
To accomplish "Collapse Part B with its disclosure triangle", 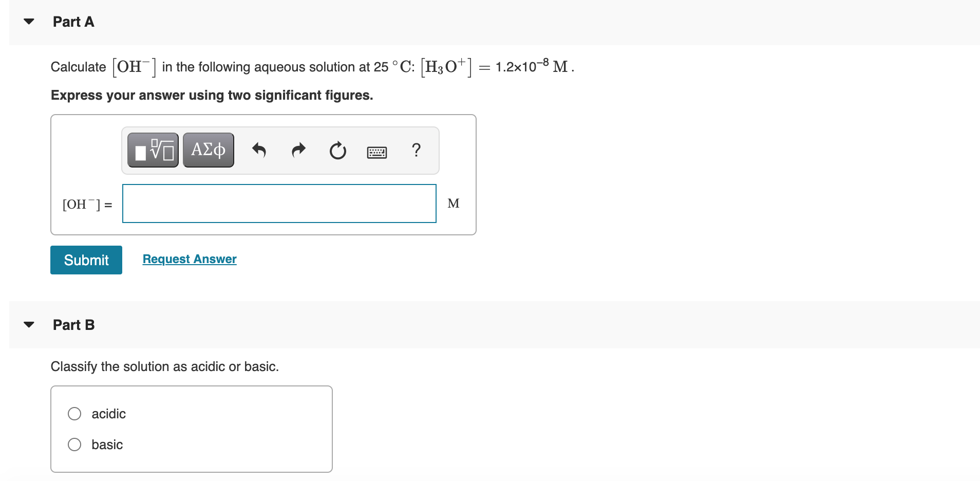I will click(x=29, y=324).
